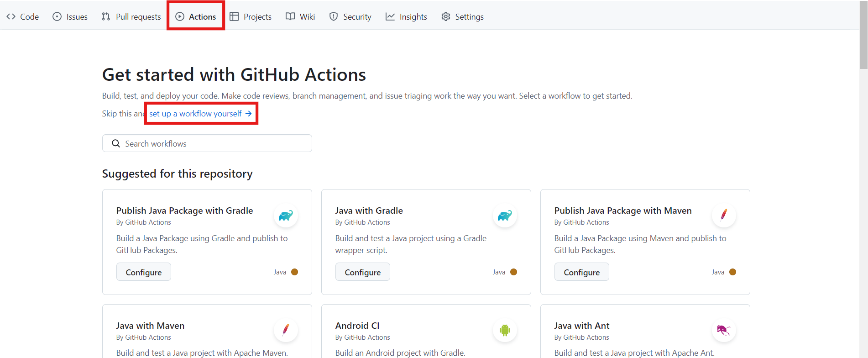Switch to Pull requests tab

tap(131, 16)
